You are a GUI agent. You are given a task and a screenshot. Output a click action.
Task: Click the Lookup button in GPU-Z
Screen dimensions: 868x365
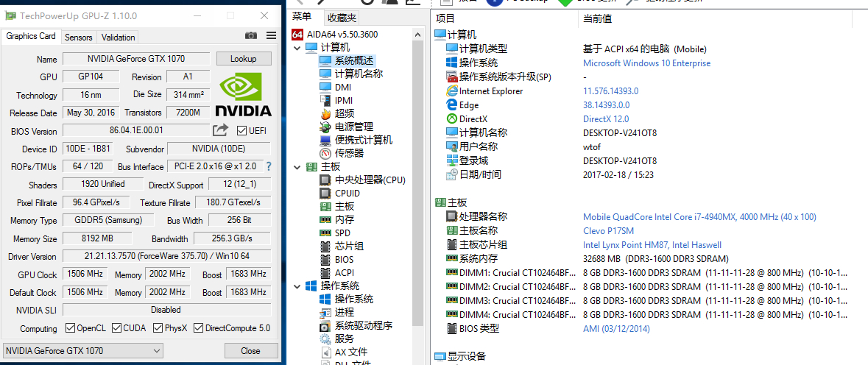point(244,59)
